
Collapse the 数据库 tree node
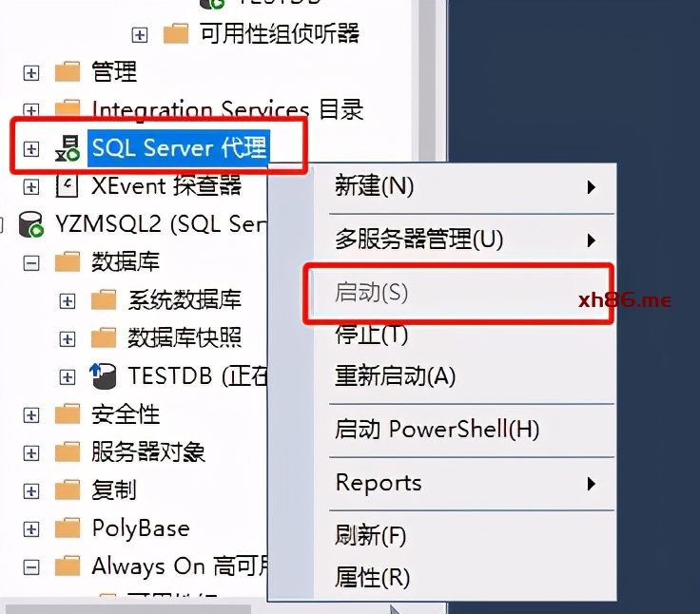coord(30,262)
